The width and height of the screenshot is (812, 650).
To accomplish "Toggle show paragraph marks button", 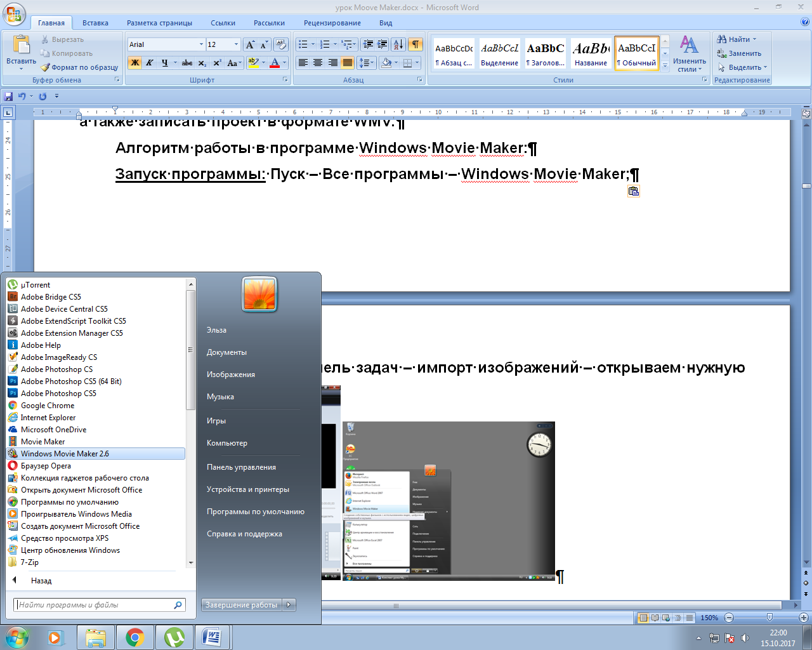I will click(x=415, y=44).
